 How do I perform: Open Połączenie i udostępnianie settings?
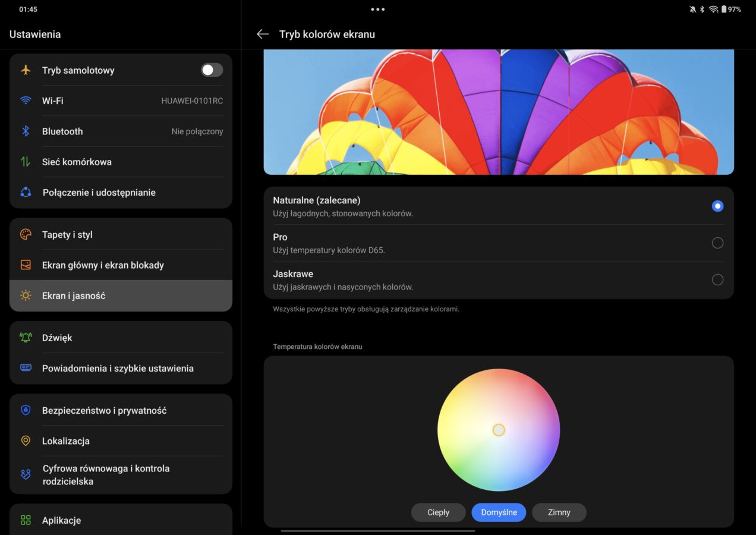(121, 192)
